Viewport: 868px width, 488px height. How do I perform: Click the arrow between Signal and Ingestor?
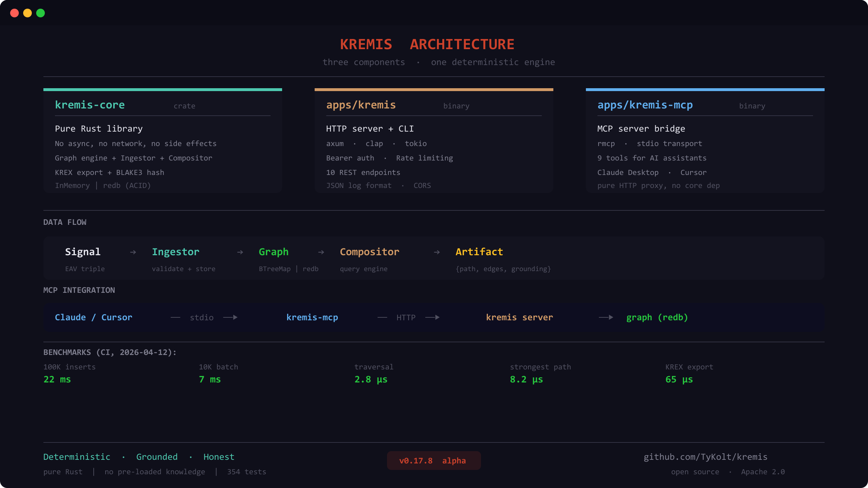pos(133,252)
